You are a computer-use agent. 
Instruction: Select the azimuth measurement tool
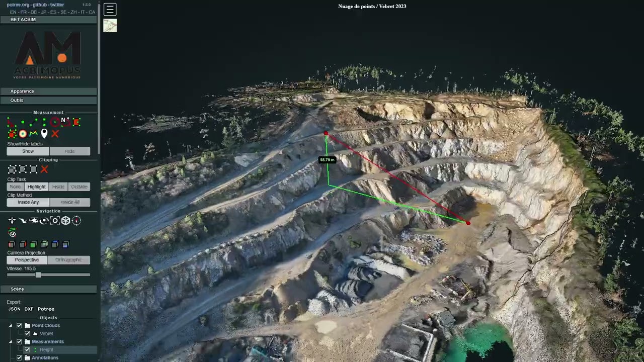point(66,122)
